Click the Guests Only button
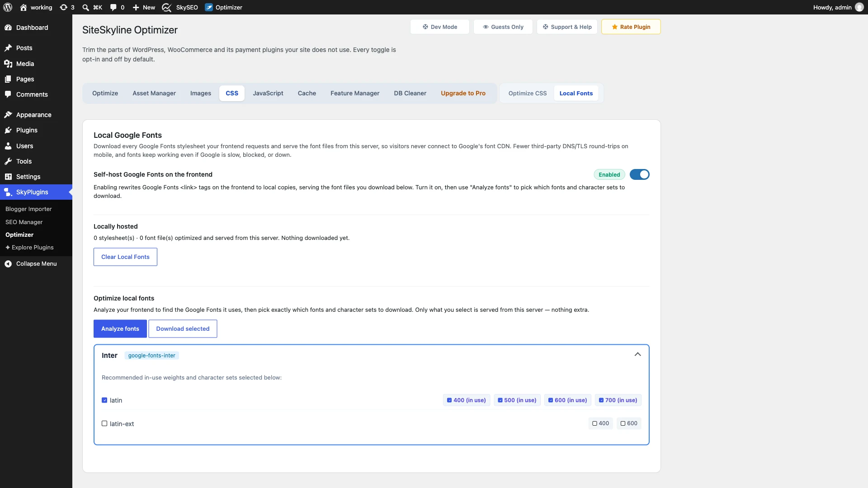The image size is (868, 488). 503,27
